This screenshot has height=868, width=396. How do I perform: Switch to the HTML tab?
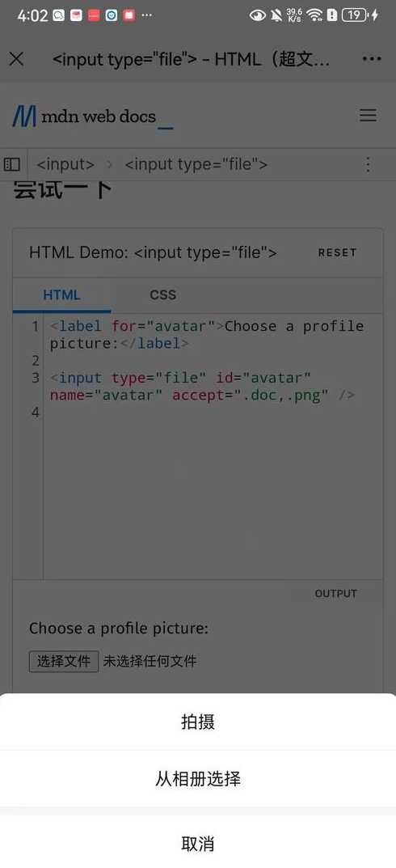[x=61, y=295]
